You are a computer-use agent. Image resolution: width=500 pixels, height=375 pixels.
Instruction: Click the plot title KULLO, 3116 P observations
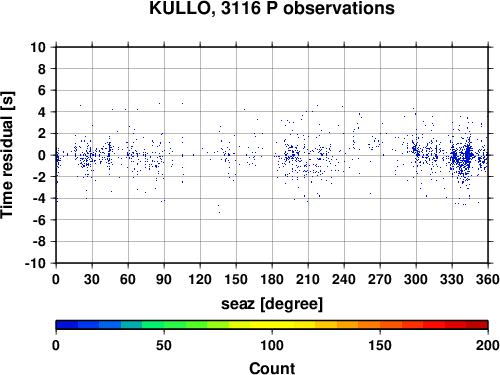tap(272, 8)
